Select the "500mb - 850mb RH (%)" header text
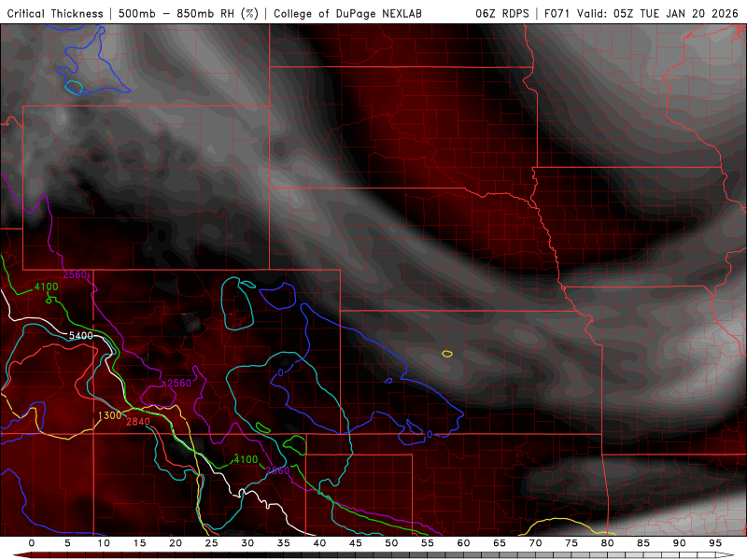Image resolution: width=747 pixels, height=560 pixels. (x=189, y=14)
